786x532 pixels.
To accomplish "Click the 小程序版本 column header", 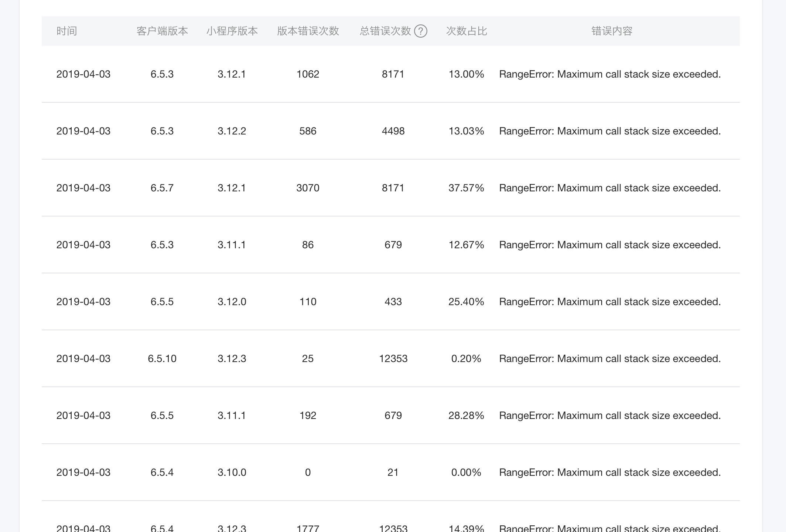I will coord(232,31).
